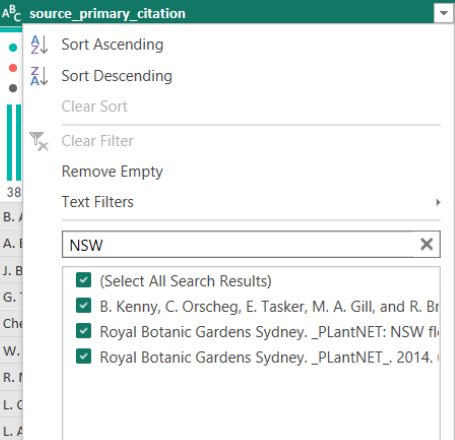Click the ABC text data type icon

coord(11,13)
